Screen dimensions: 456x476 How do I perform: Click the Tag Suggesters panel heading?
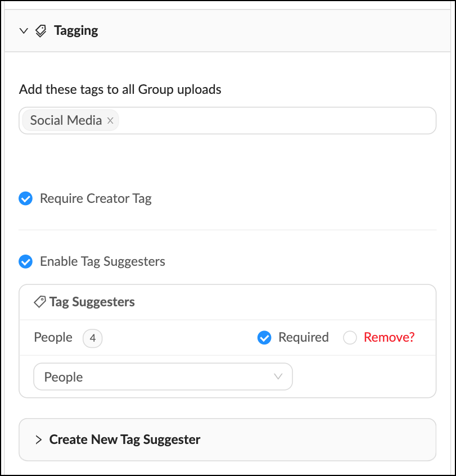[x=92, y=302]
